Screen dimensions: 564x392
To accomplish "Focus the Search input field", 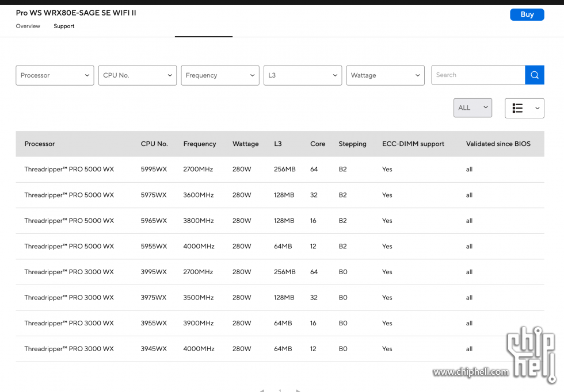I will [x=478, y=75].
